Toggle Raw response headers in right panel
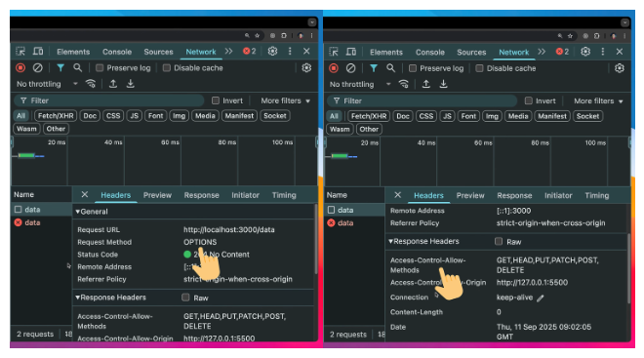 coord(499,241)
